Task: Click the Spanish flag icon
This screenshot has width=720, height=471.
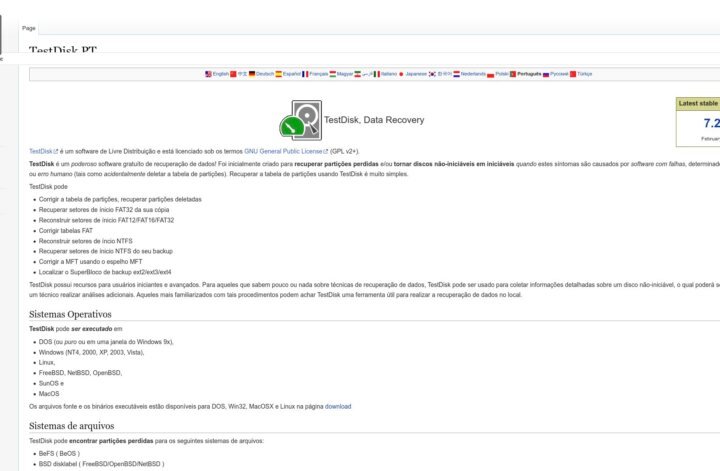Action: (x=279, y=74)
